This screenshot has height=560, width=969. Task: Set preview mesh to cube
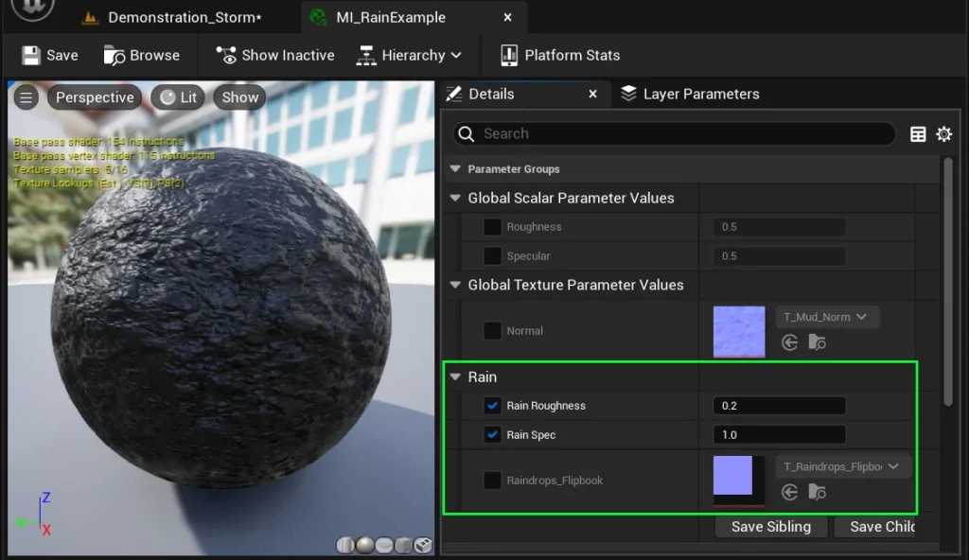coord(403,545)
